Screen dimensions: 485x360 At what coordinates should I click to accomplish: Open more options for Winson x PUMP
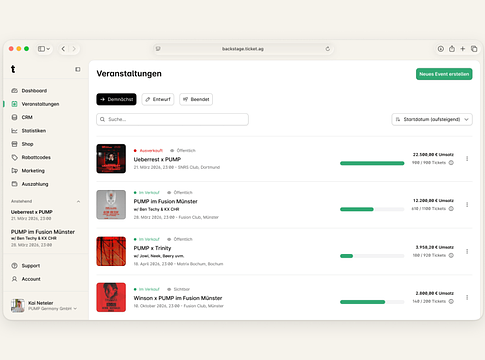pos(467,297)
